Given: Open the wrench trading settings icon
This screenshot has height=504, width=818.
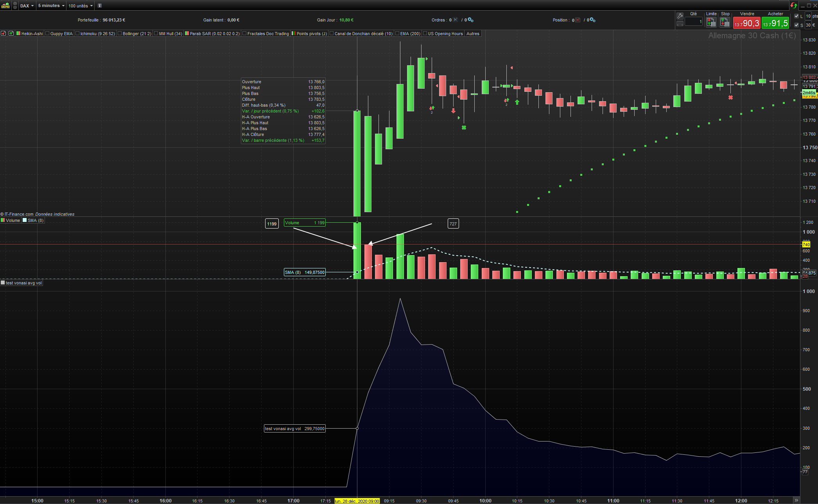Looking at the screenshot, I should click(x=680, y=16).
